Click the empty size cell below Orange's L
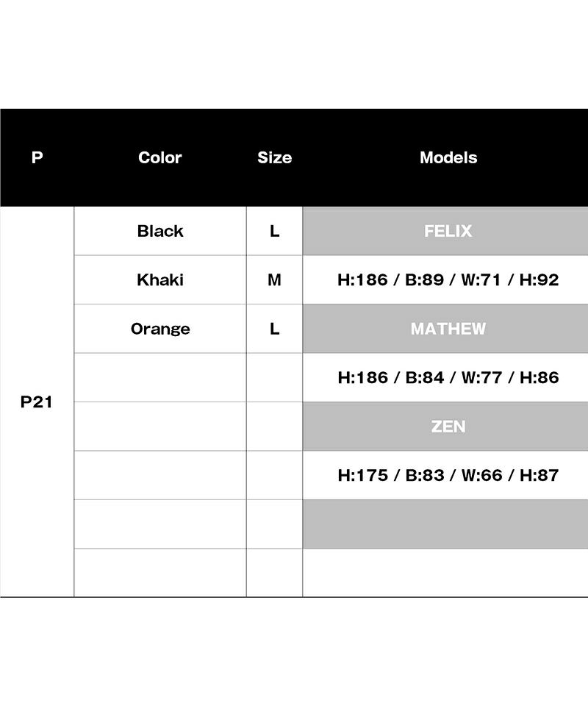The height and width of the screenshot is (706, 588). point(274,377)
